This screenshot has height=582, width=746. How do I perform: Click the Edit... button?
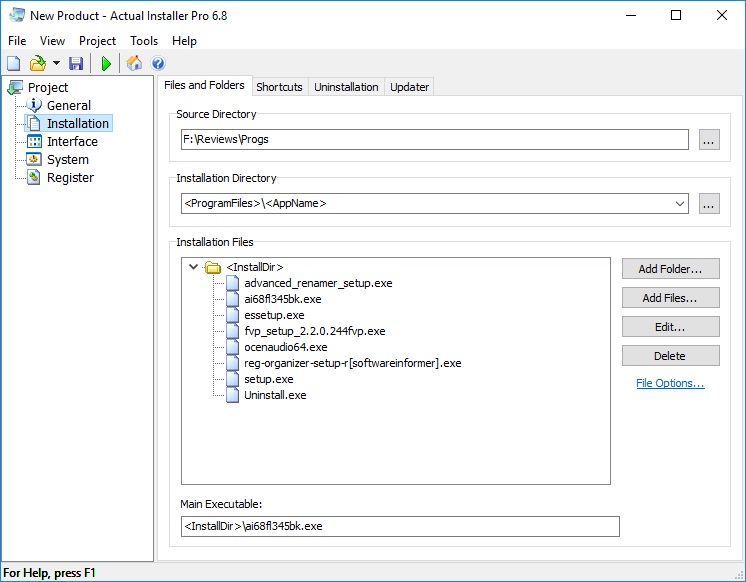[x=670, y=327]
